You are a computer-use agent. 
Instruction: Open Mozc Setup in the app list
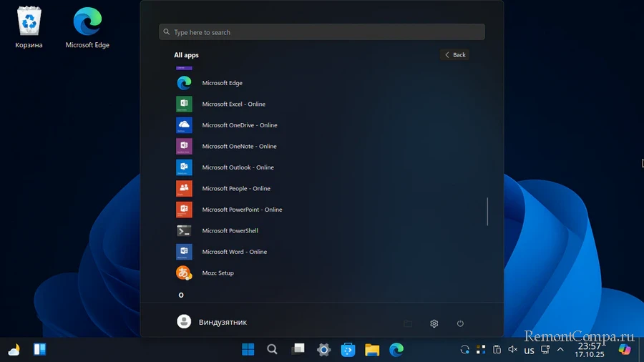pyautogui.click(x=218, y=273)
